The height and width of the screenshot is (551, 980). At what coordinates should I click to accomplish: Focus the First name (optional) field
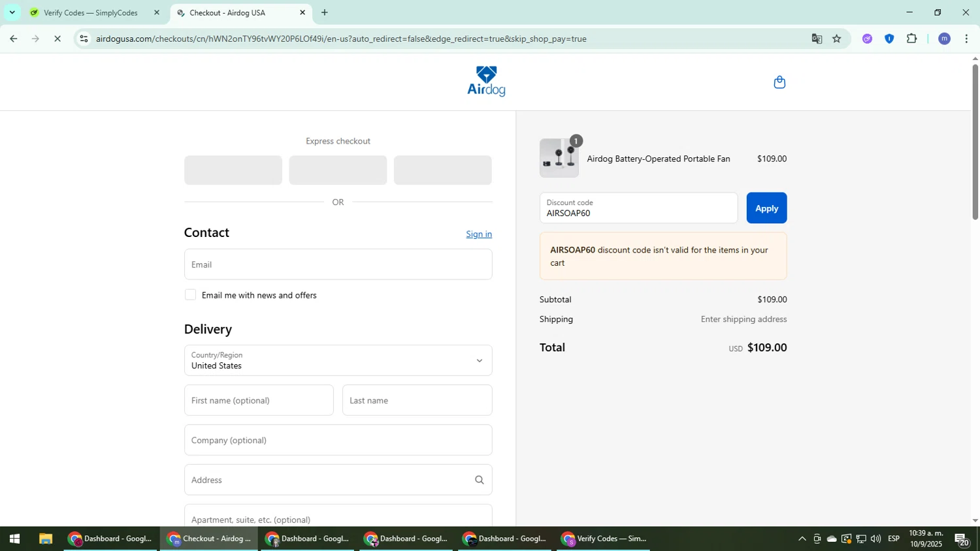click(259, 400)
